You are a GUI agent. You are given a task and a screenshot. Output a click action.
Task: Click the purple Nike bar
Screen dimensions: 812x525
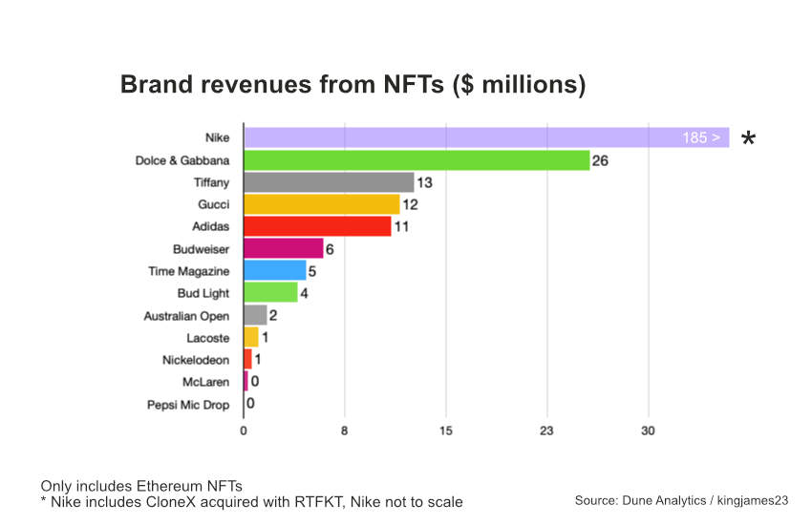click(459, 137)
